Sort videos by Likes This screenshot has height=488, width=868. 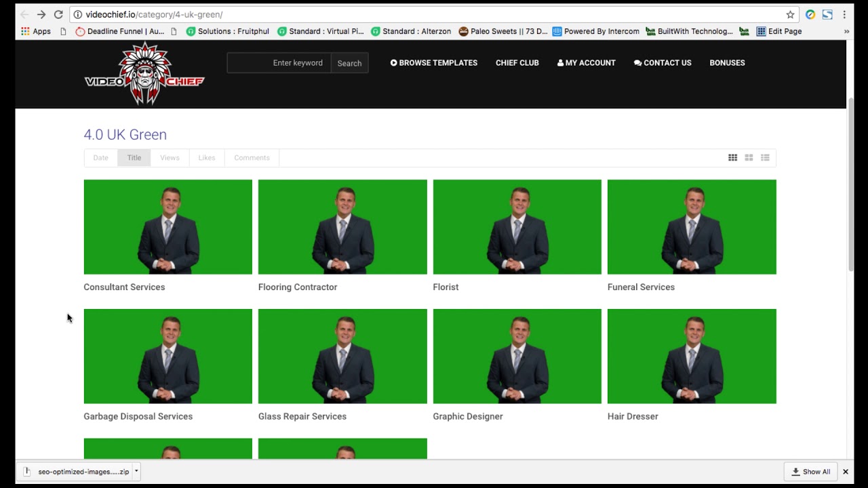coord(207,158)
